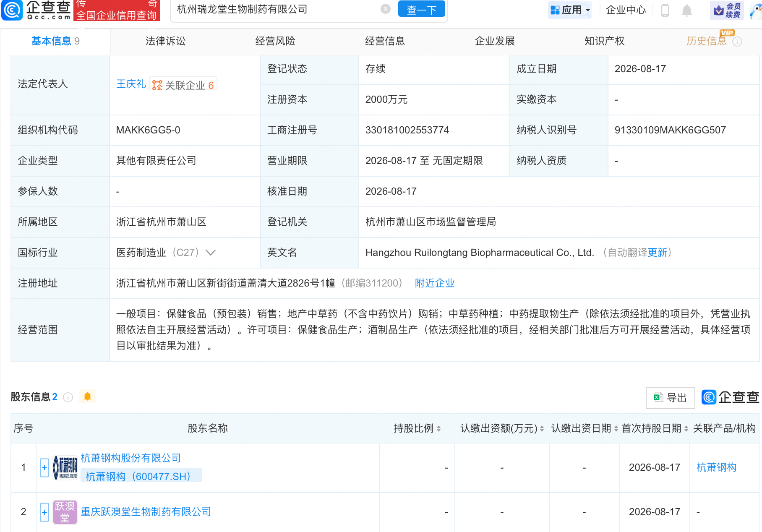Viewport: 762px width, 532px height.
Task: Click info icon beside 股东信息
Action: point(68,397)
